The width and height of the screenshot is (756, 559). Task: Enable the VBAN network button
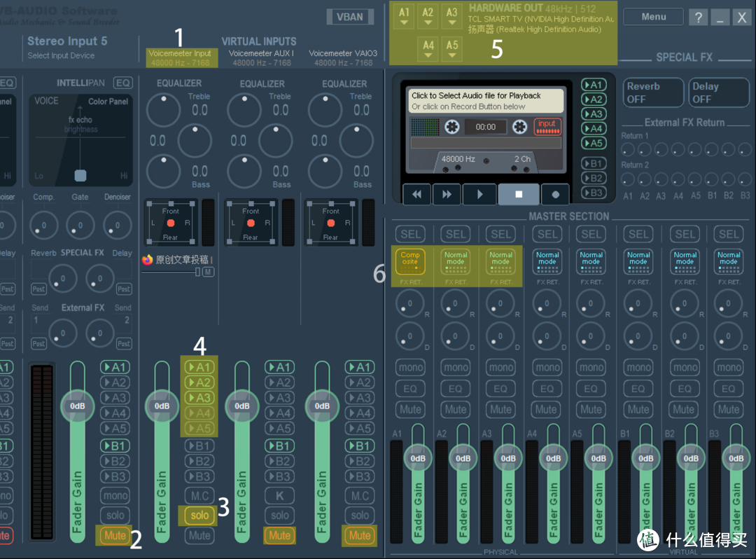[350, 17]
